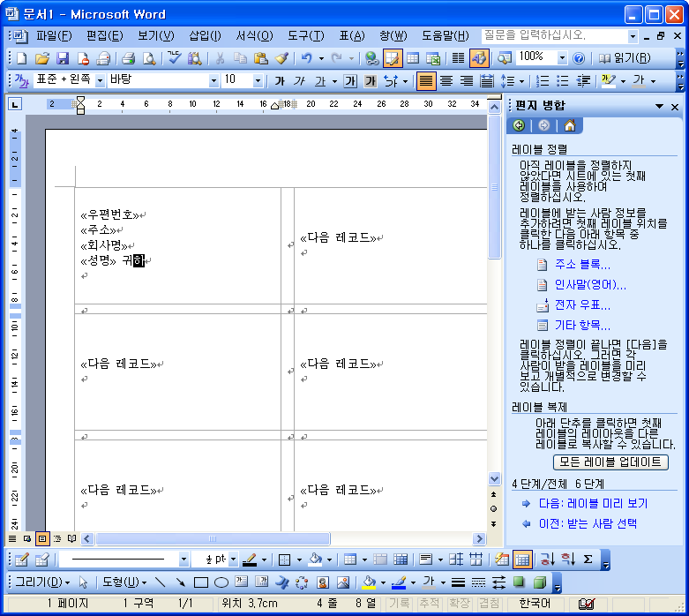Open mail merge task pane menu arrow
Screen dimensions: 689x616
[x=659, y=106]
